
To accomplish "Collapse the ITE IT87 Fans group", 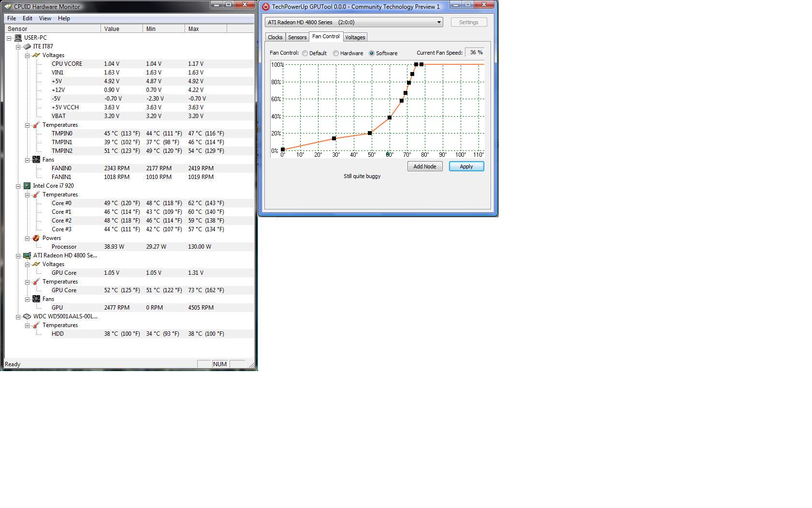I will pos(28,160).
